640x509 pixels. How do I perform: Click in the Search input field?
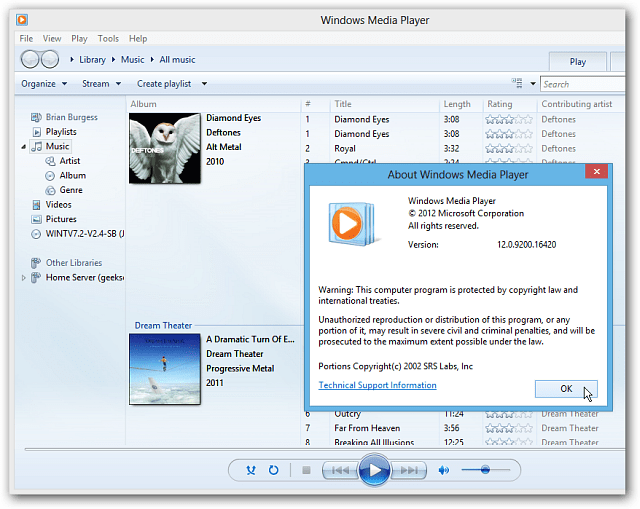582,84
